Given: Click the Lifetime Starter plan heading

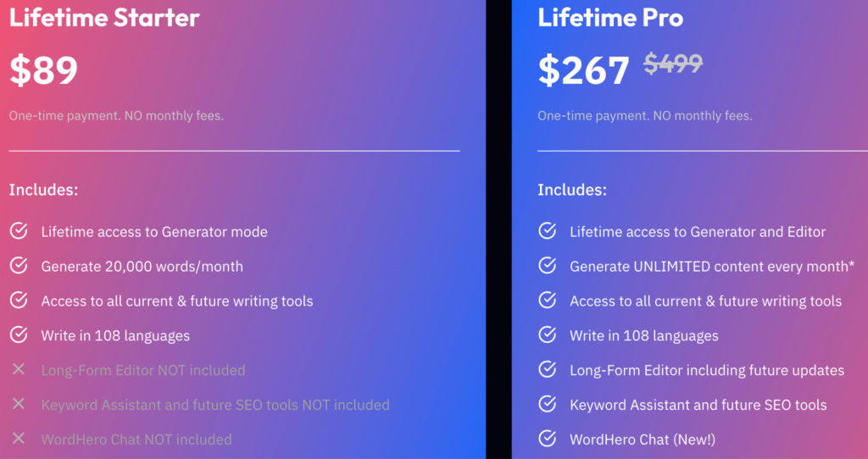Looking at the screenshot, I should 104,17.
